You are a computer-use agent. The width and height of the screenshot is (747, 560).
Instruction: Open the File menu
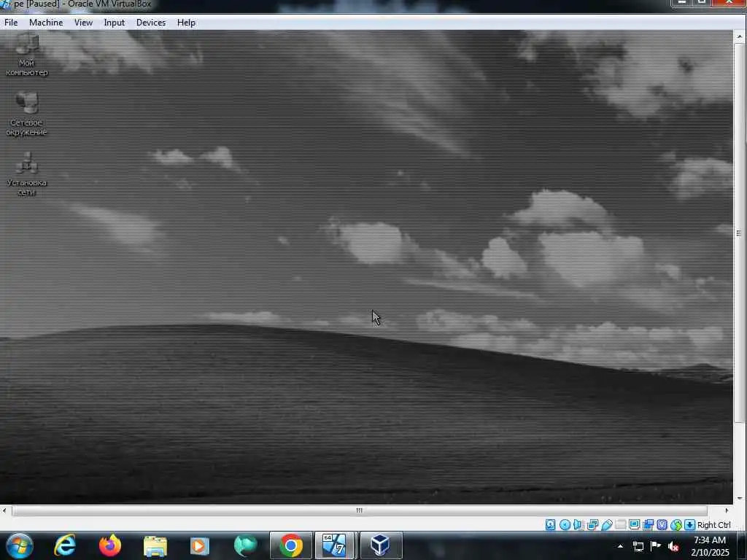click(x=10, y=23)
